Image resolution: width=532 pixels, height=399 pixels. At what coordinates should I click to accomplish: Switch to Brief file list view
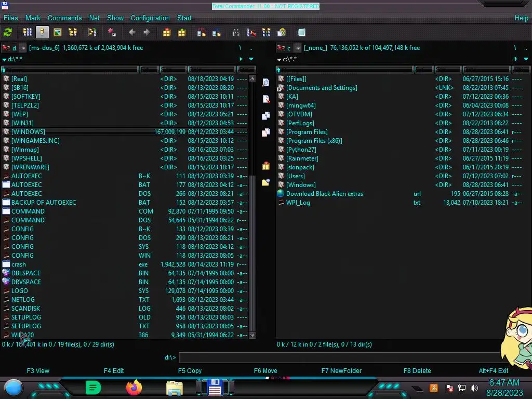28,33
